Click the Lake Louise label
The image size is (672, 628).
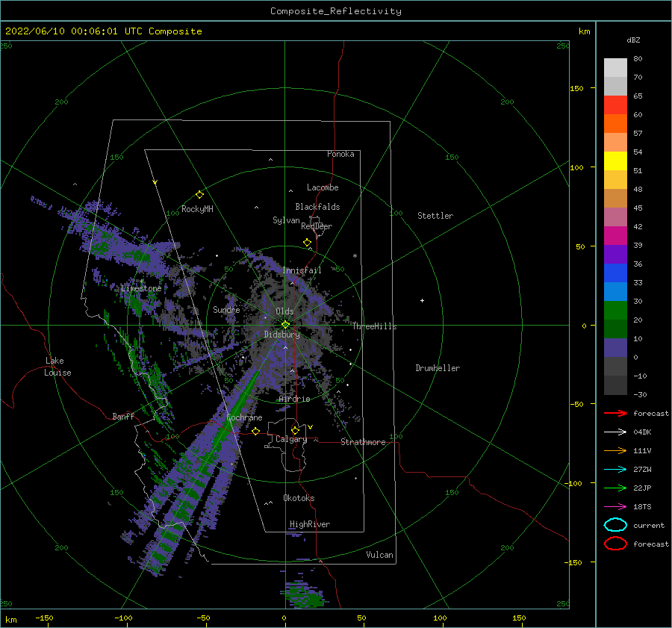click(57, 367)
